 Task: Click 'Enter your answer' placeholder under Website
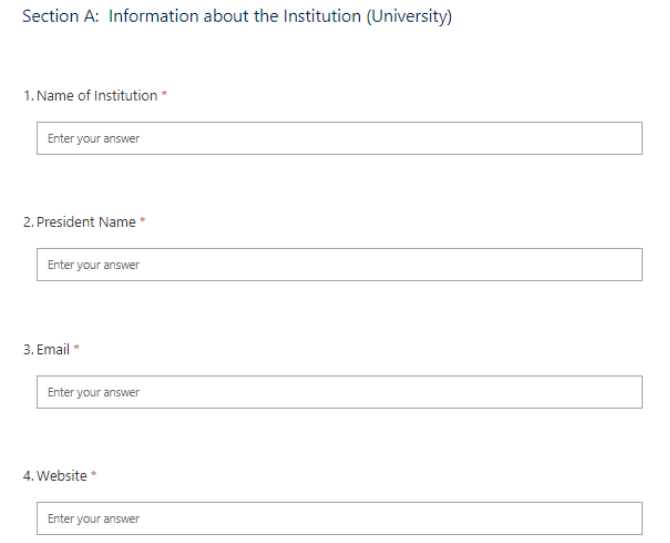[94, 519]
